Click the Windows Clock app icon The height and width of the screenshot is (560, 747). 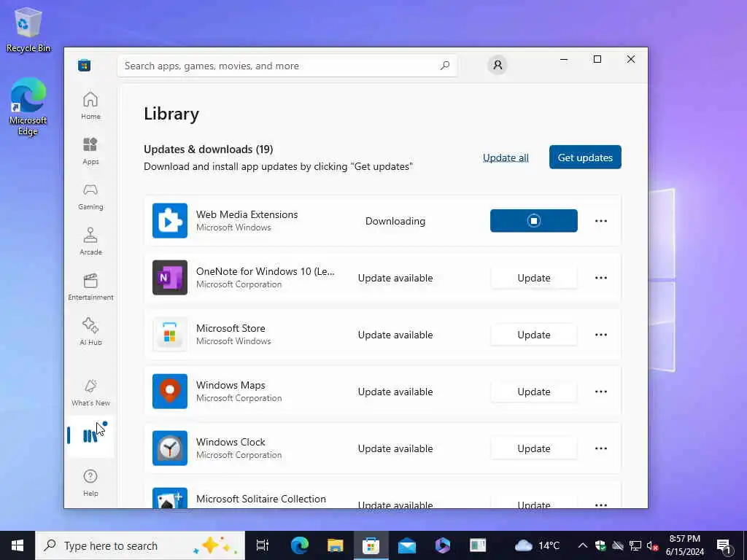tap(169, 448)
